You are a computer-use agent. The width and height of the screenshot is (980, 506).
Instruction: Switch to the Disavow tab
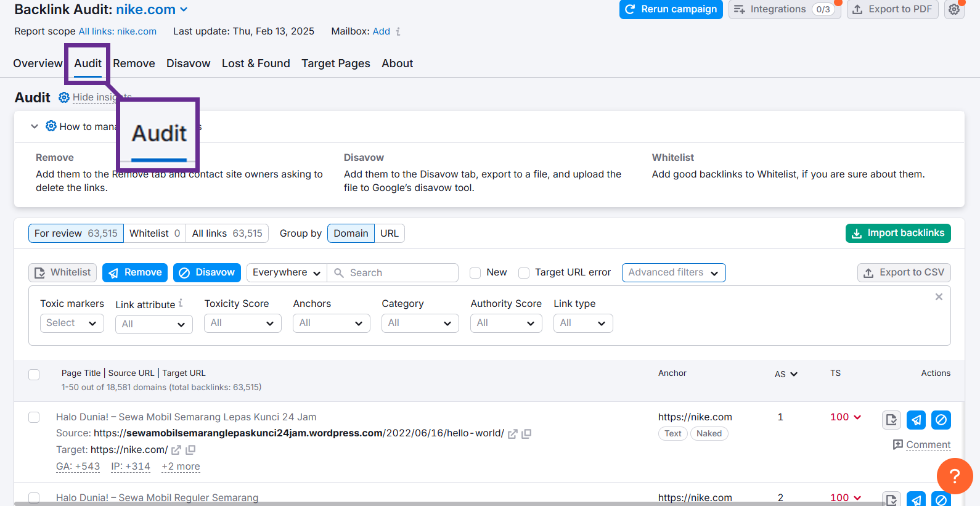[x=188, y=63]
